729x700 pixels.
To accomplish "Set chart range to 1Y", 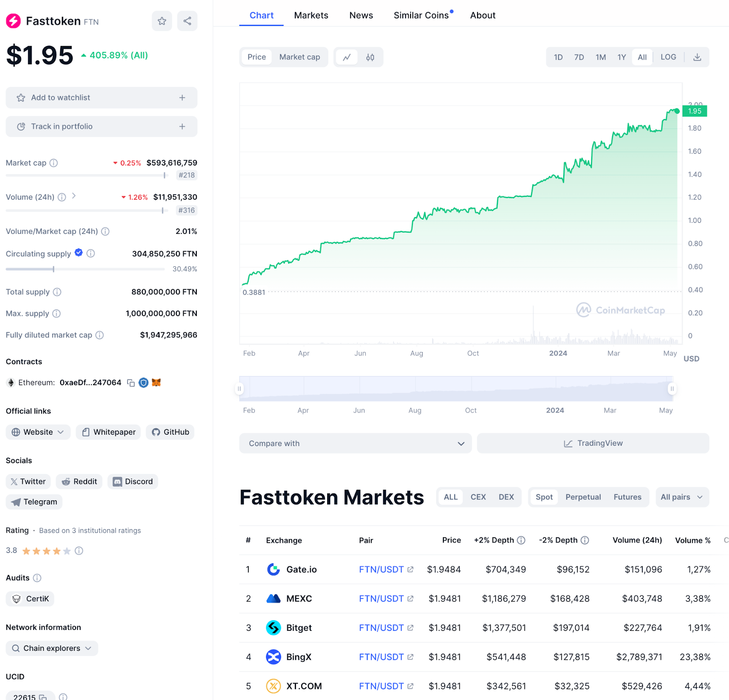I will pyautogui.click(x=621, y=57).
